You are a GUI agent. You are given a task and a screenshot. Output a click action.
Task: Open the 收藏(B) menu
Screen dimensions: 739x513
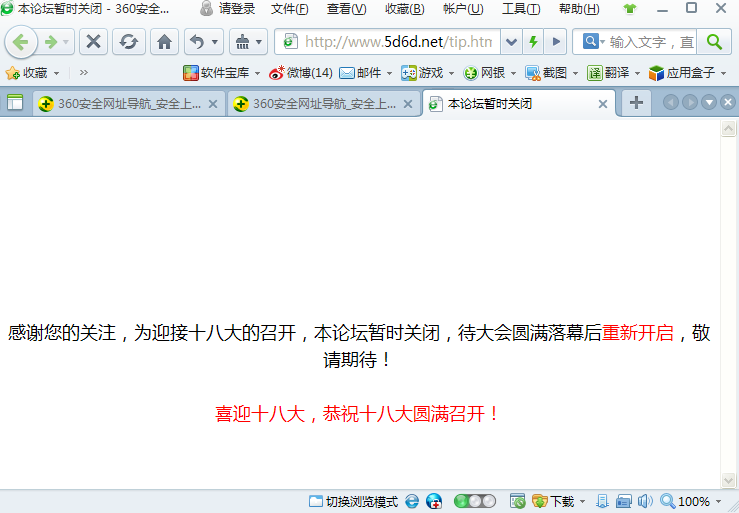(404, 8)
